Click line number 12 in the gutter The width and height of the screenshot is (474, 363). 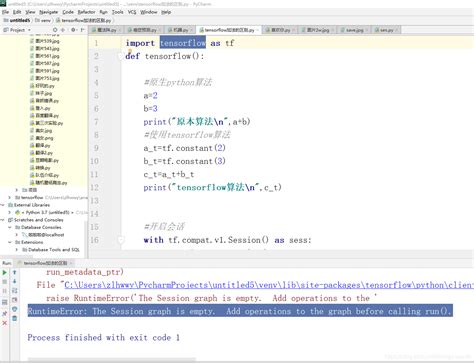[x=94, y=187]
